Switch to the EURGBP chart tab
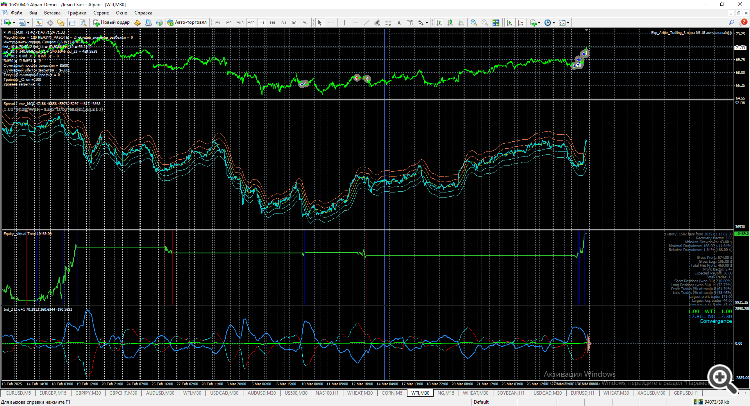This screenshot has height=406, width=750. [53, 393]
